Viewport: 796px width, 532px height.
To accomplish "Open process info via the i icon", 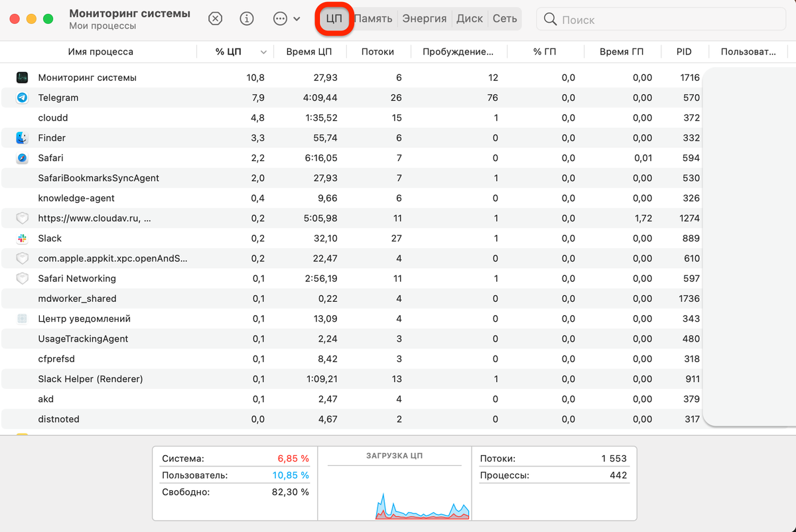I will 247,19.
